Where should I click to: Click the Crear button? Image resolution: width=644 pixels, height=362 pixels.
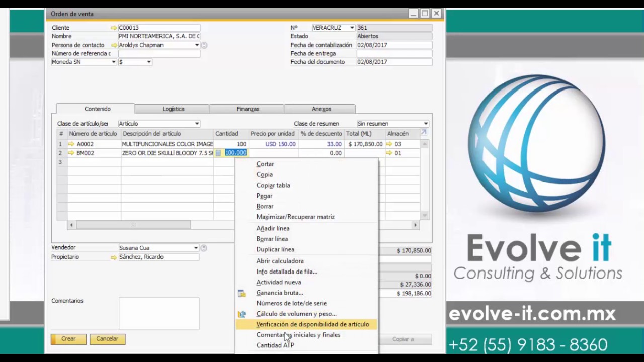pyautogui.click(x=68, y=339)
